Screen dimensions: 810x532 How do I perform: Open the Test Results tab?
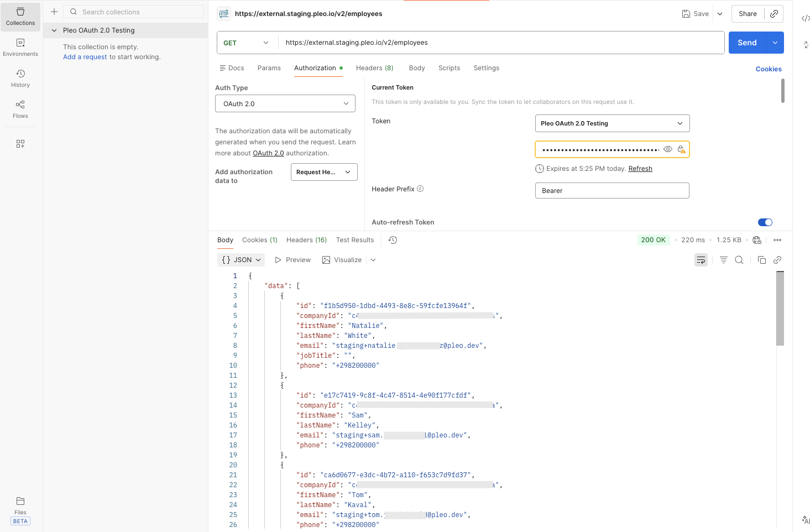[354, 239]
